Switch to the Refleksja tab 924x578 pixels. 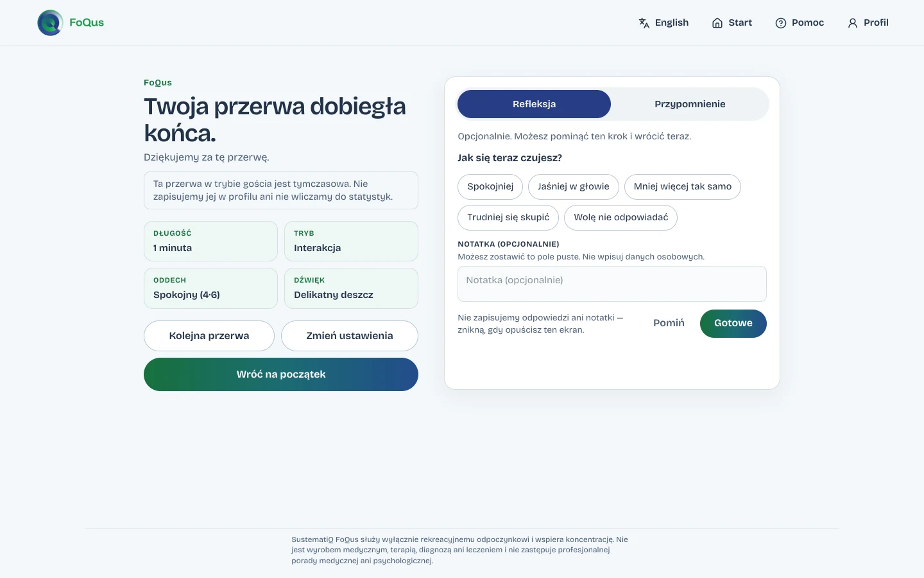click(x=534, y=104)
